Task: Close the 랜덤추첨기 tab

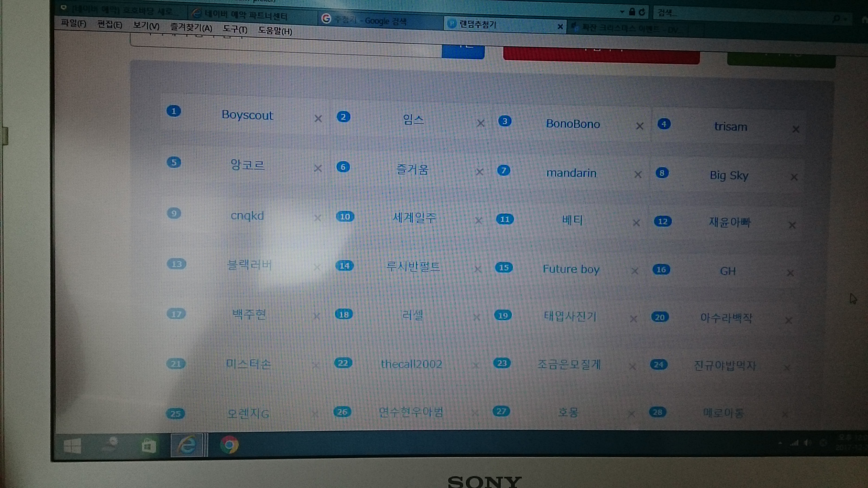Action: [560, 26]
